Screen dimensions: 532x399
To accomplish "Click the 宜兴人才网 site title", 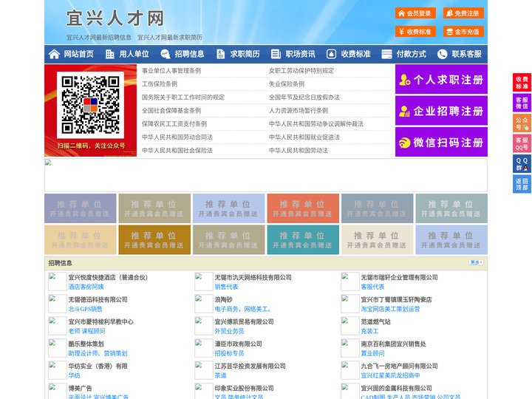I will click(x=115, y=18).
